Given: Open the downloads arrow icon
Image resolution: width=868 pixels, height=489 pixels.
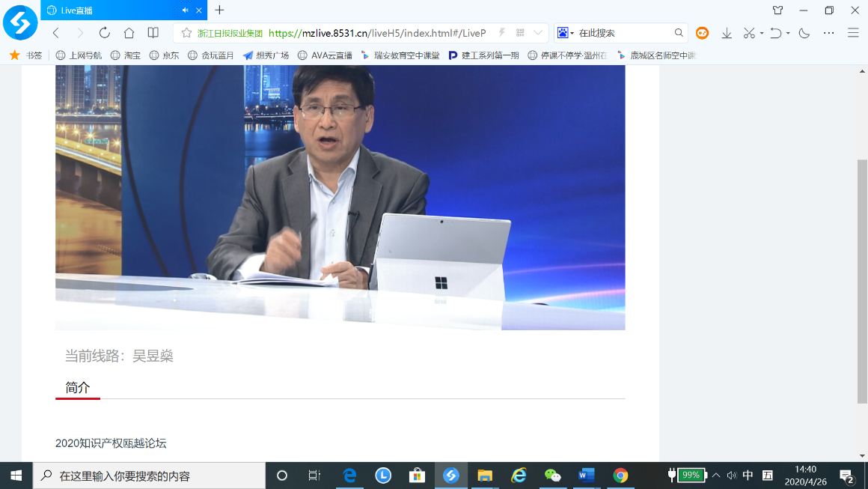Looking at the screenshot, I should tap(727, 33).
